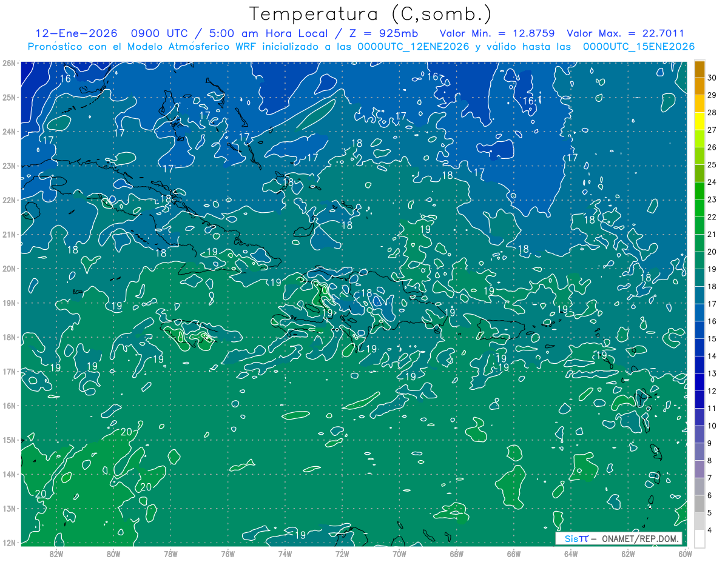728x562 pixels.
Task: Click the '25' label on the color scale
Action: (712, 164)
